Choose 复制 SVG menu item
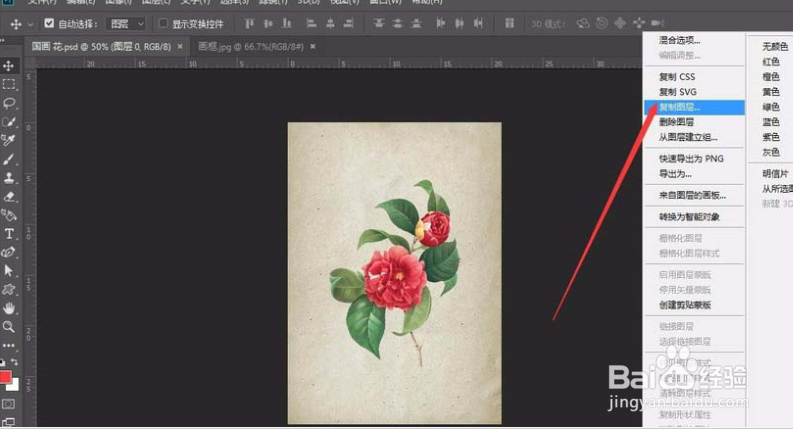 [x=694, y=92]
